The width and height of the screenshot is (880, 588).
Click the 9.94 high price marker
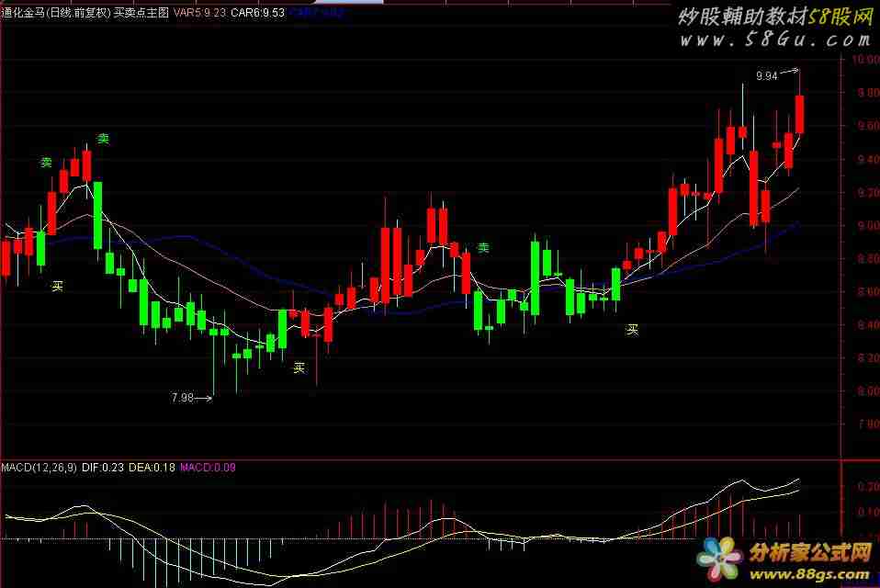[x=767, y=75]
